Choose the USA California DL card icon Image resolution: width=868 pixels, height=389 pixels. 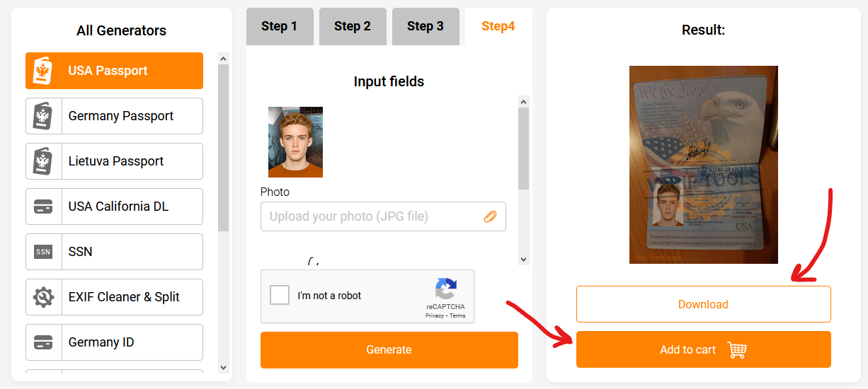click(x=43, y=207)
